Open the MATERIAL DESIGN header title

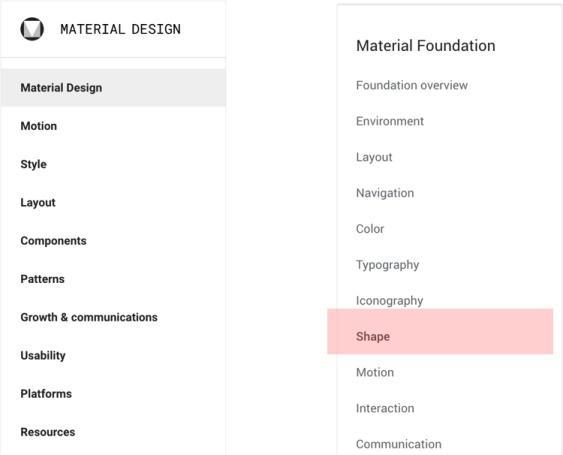121,29
